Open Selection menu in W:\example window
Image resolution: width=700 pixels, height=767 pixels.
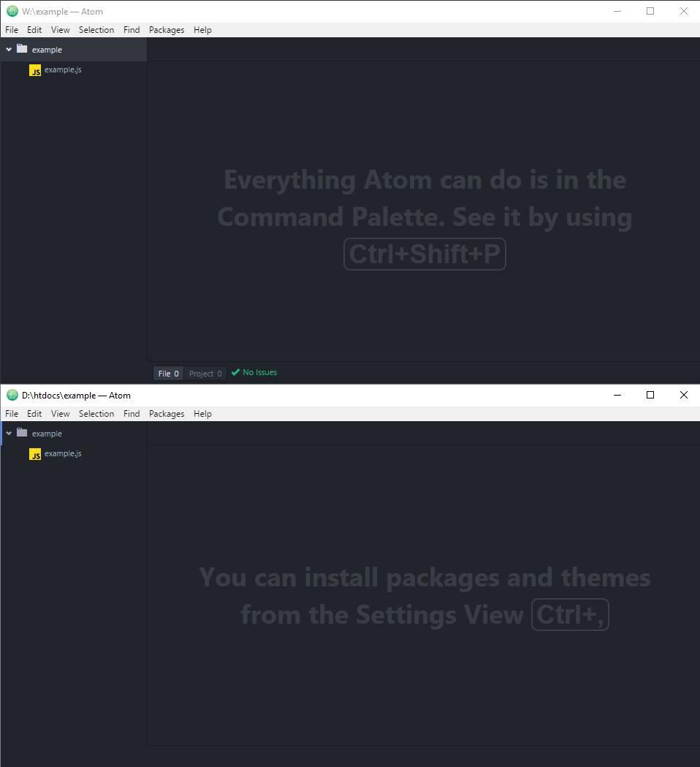(x=96, y=30)
